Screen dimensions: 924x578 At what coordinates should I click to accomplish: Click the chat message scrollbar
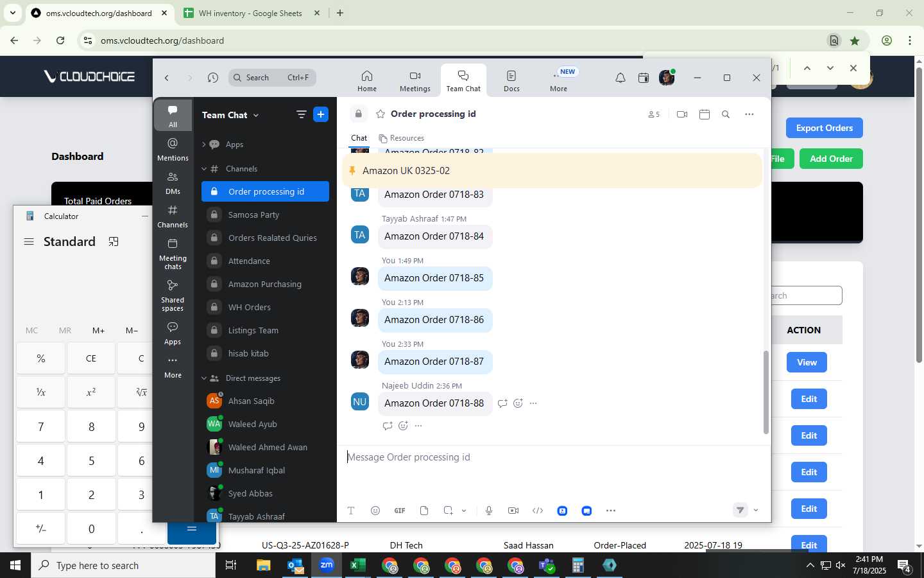(x=765, y=392)
